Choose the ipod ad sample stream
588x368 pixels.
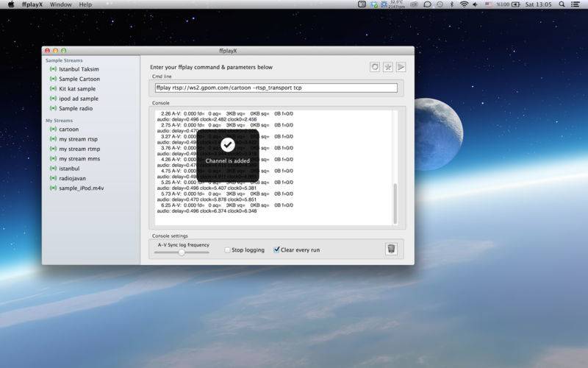coord(79,99)
